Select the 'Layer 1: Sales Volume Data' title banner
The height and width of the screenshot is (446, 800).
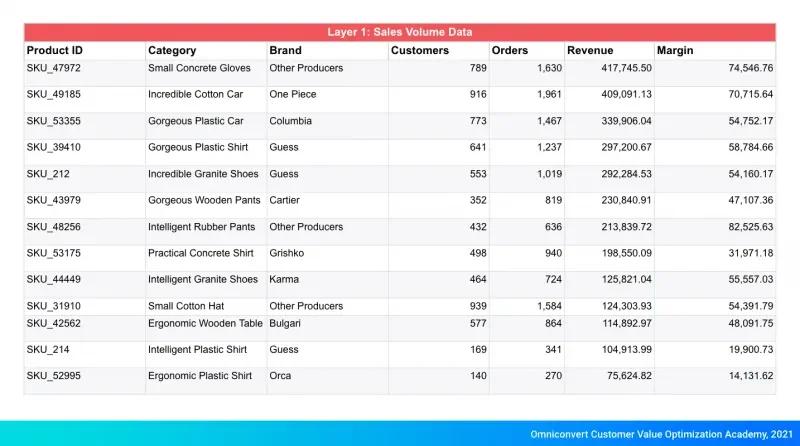click(400, 32)
